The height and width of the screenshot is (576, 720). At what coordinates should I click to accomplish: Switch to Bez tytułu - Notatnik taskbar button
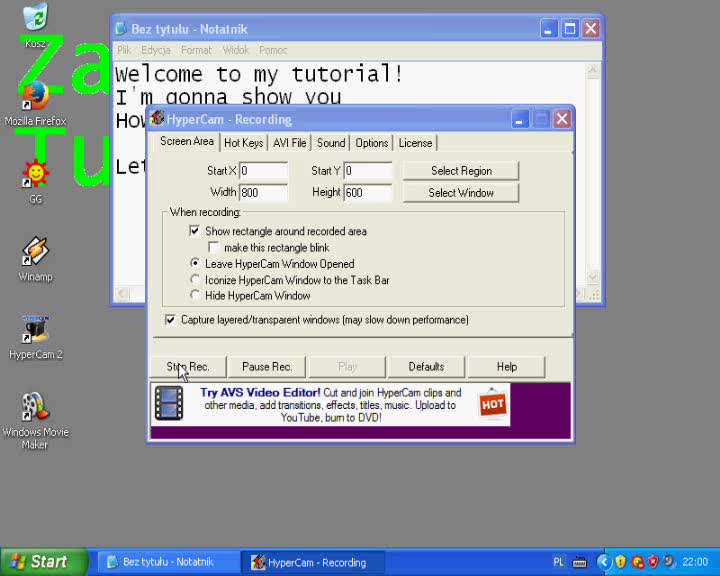pos(168,562)
